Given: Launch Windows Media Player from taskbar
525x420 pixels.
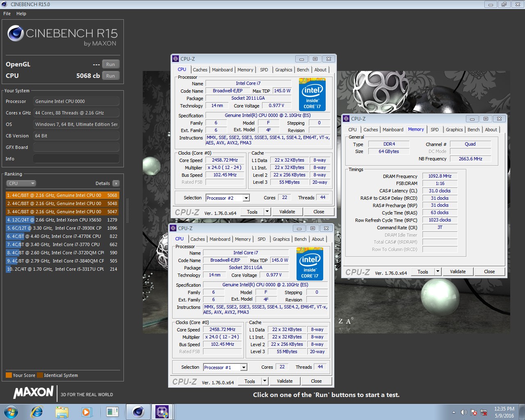Looking at the screenshot, I should [87, 412].
